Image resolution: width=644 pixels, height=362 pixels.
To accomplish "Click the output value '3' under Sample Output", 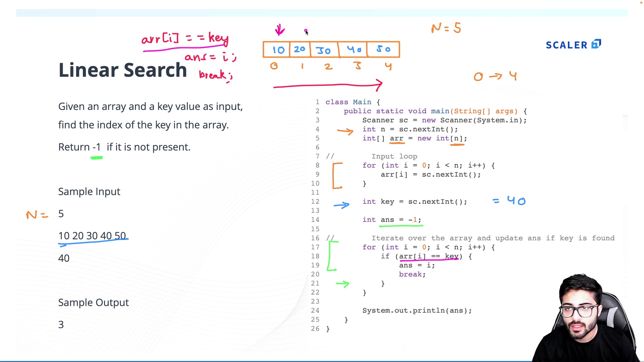I will 61,325.
